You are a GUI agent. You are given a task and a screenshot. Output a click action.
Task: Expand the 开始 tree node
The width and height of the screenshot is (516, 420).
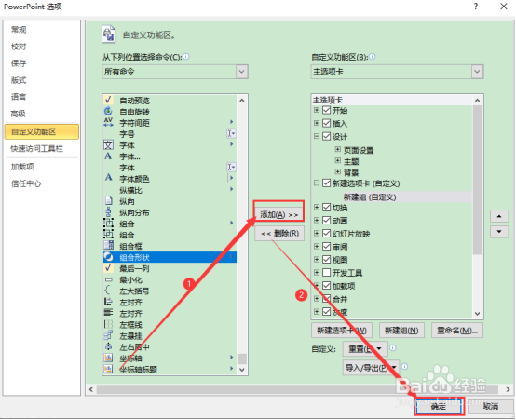[x=317, y=110]
